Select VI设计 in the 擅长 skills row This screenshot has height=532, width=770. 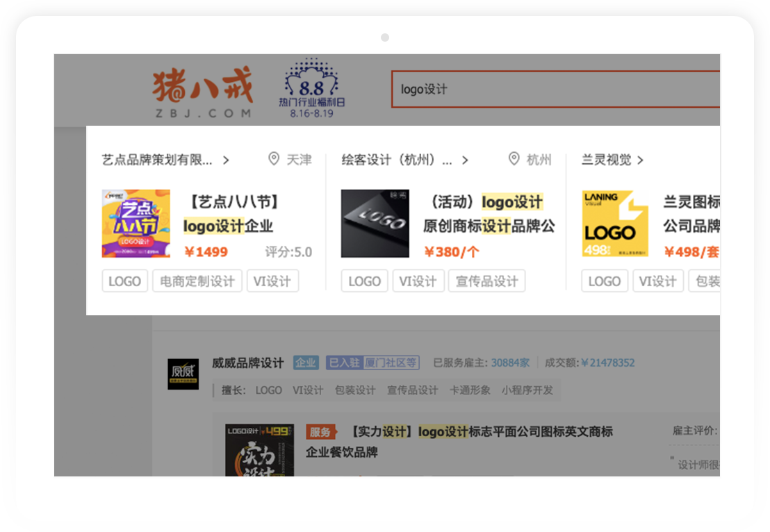pos(308,390)
